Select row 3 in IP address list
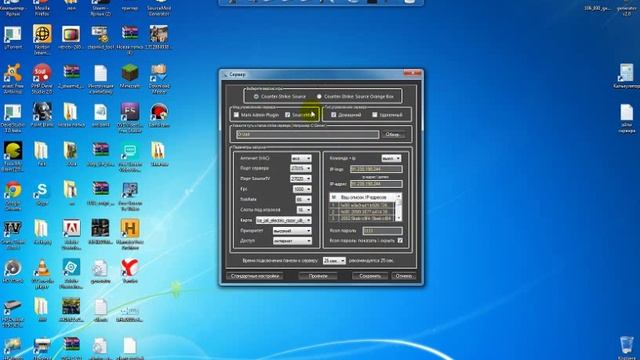 (x=362, y=218)
